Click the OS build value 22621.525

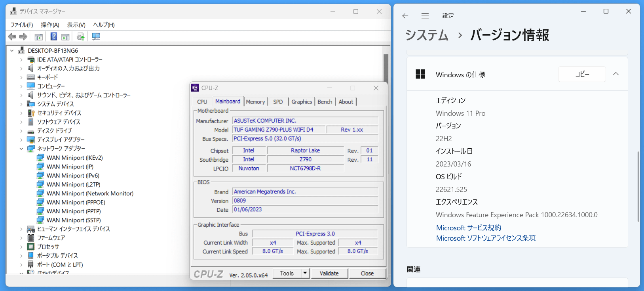452,190
